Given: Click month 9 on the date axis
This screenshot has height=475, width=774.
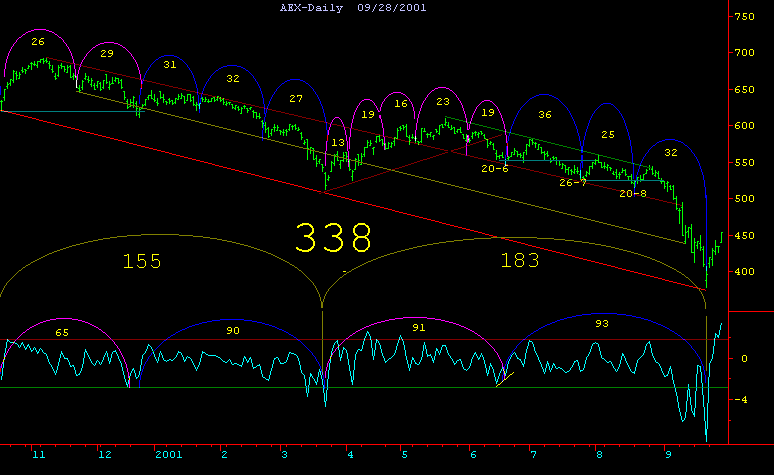Looking at the screenshot, I should pos(668,455).
